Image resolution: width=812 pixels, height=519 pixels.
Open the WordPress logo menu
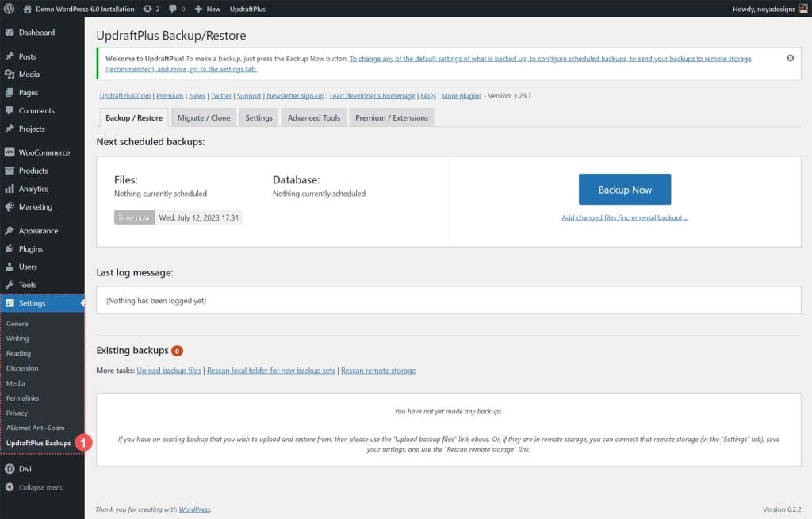point(8,9)
